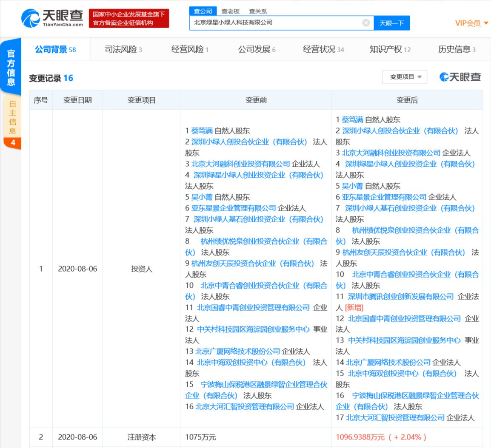Switch to the 查关系 search tab
This screenshot has height=448, width=491.
(258, 11)
